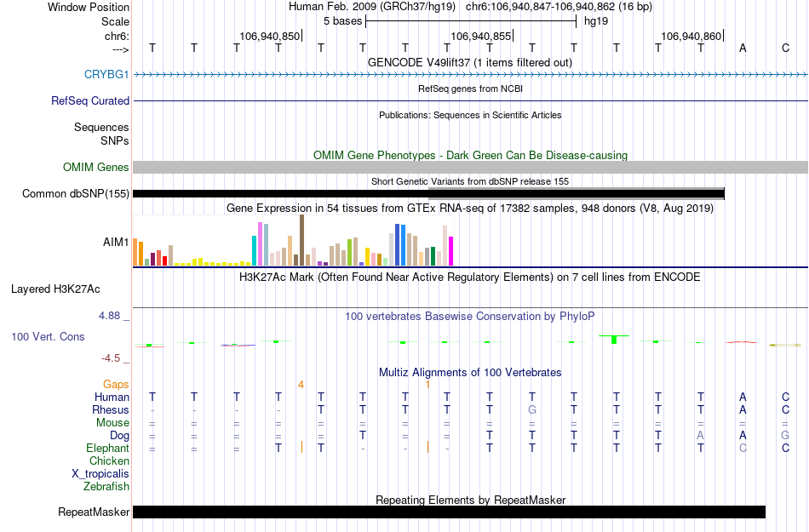This screenshot has width=809, height=532.
Task: Open Publications: Sequences in Scientific Articles title
Action: pyautogui.click(x=470, y=115)
